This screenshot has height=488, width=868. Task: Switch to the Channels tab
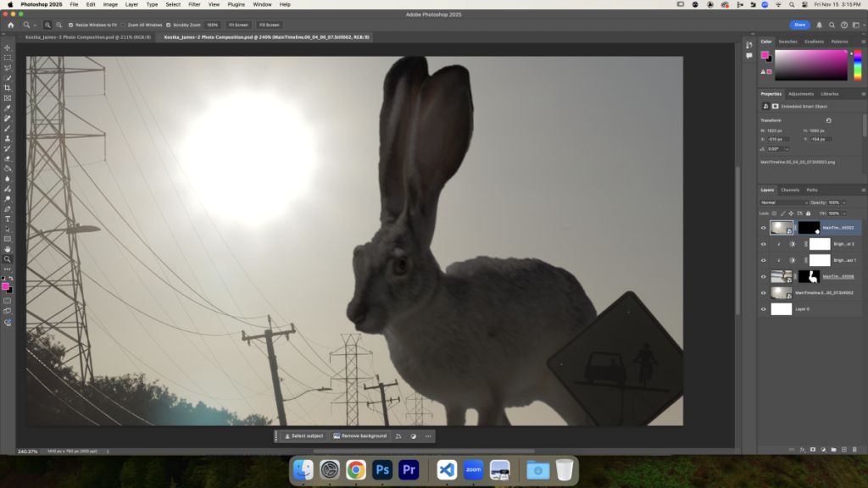point(790,190)
